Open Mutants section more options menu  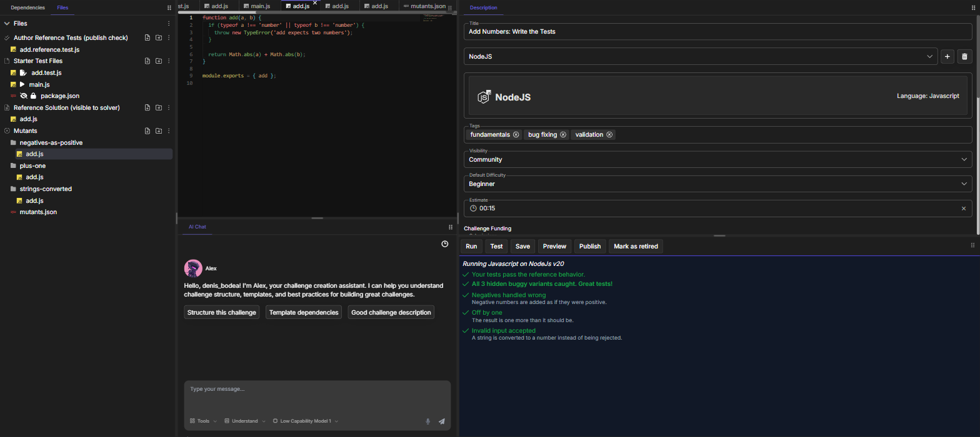pyautogui.click(x=169, y=131)
